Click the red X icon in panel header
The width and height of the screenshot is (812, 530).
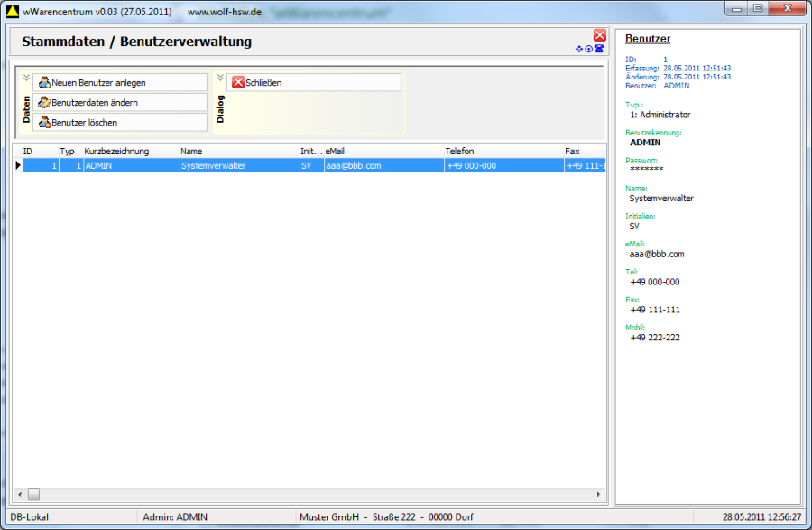click(x=599, y=35)
